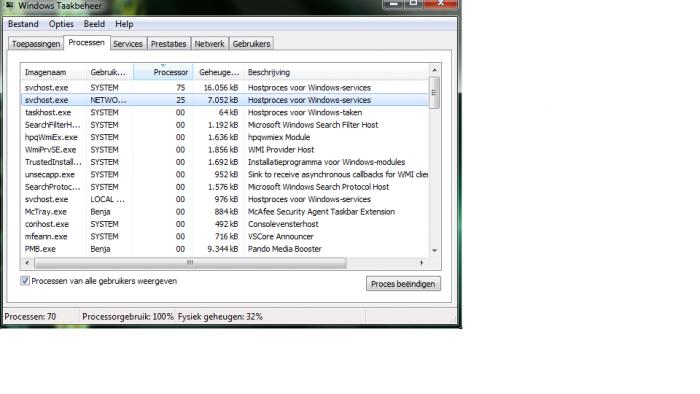The height and width of the screenshot is (394, 700).
Task: Click the 9.344 kB memory value
Action: click(x=222, y=249)
